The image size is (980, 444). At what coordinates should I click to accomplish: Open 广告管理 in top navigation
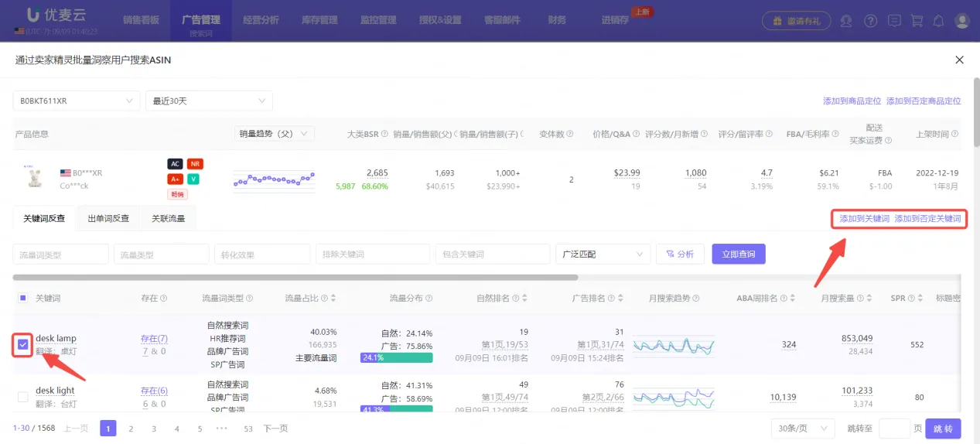[201, 19]
